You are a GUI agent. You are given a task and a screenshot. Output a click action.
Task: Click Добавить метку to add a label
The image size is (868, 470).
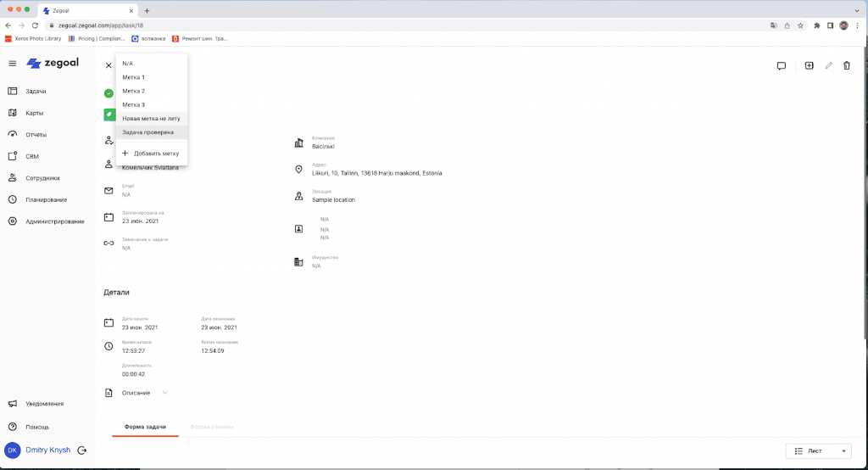click(x=156, y=154)
